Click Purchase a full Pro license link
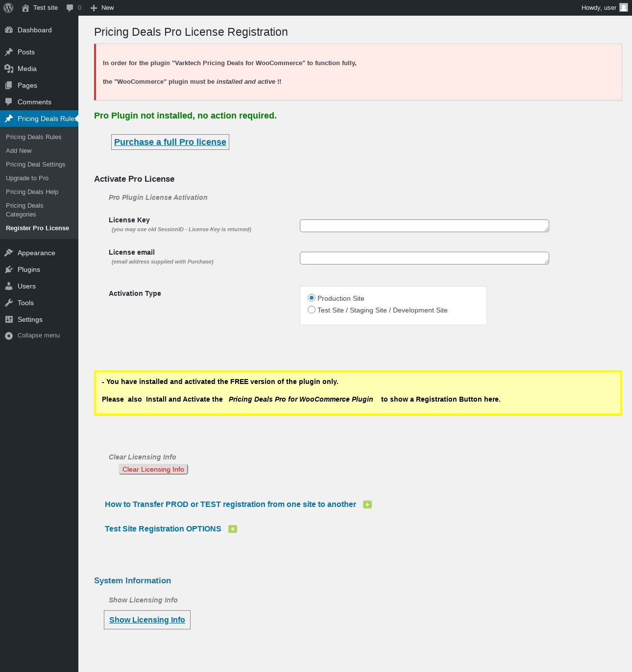Image resolution: width=632 pixels, height=672 pixels. coord(170,142)
